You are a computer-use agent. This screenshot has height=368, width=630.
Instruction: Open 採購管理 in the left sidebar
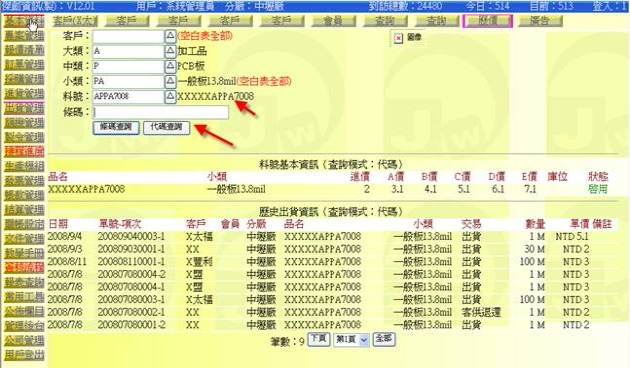24,79
